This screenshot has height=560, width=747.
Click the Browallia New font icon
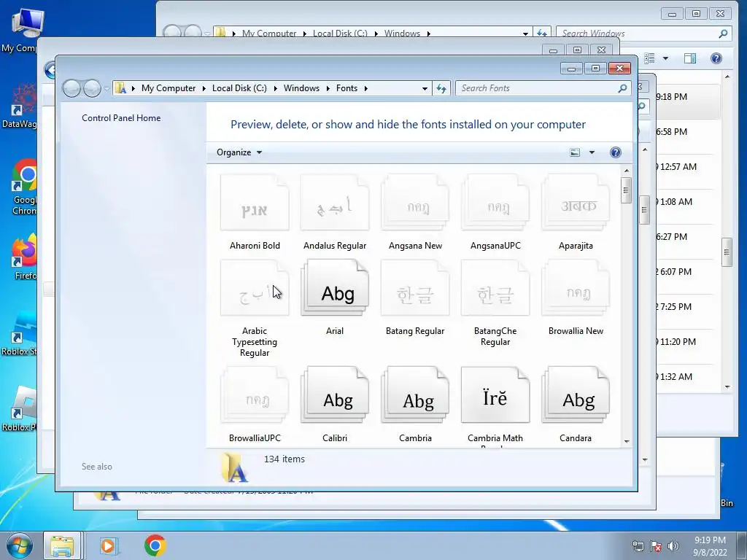pos(576,288)
